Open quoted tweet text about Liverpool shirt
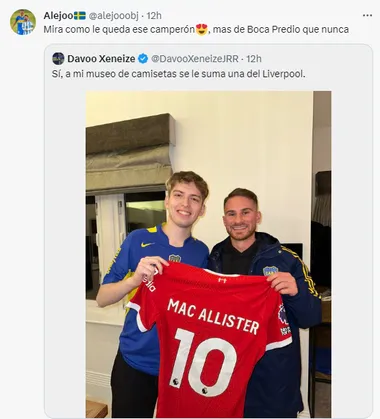This screenshot has width=380, height=419. coord(179,74)
